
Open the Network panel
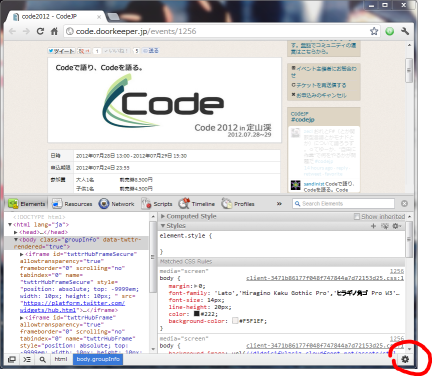click(x=116, y=204)
